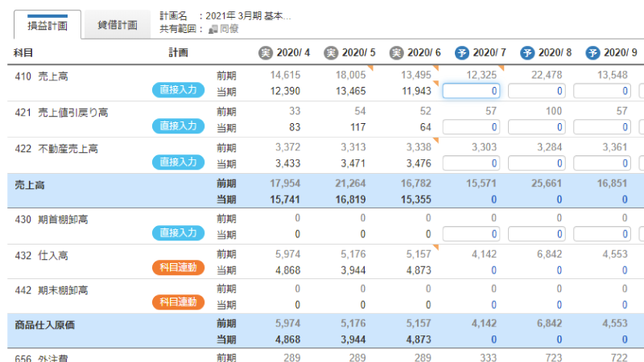Click orange comment marker on 11,943 cell
This screenshot has width=644, height=362.
[436, 84]
